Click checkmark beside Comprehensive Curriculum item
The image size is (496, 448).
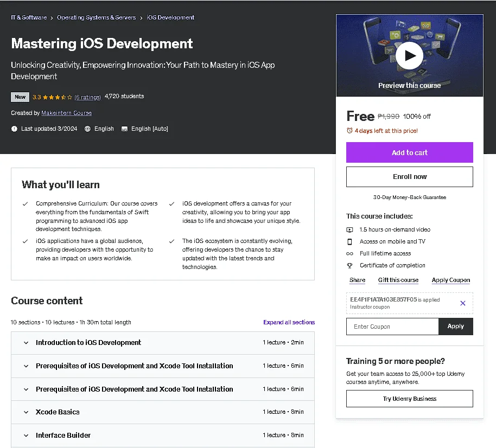tap(26, 204)
